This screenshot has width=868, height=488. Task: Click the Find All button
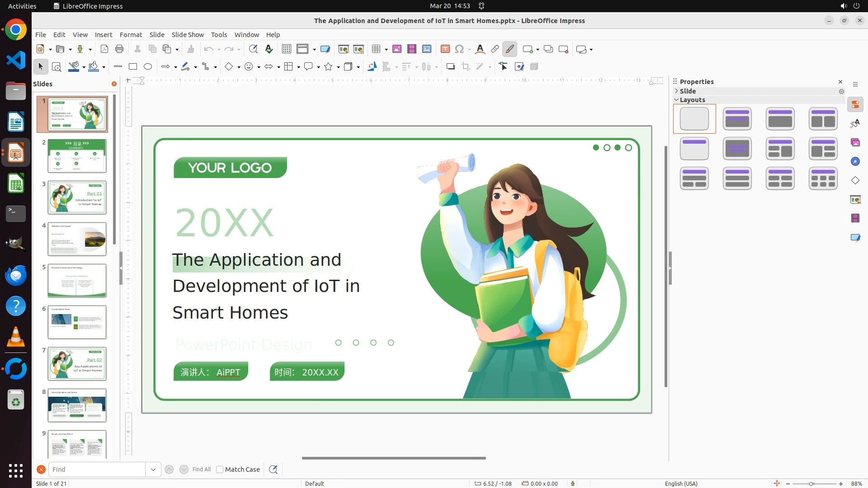click(x=201, y=469)
